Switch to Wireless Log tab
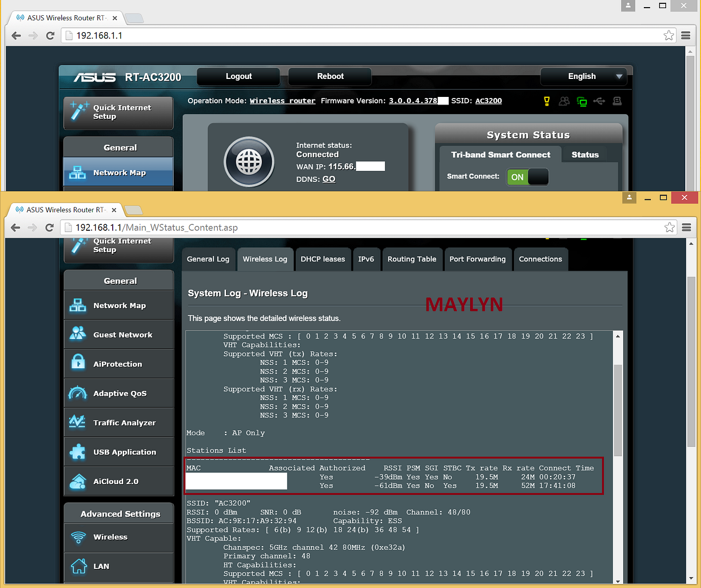Viewport: 701px width, 588px height. 265,259
